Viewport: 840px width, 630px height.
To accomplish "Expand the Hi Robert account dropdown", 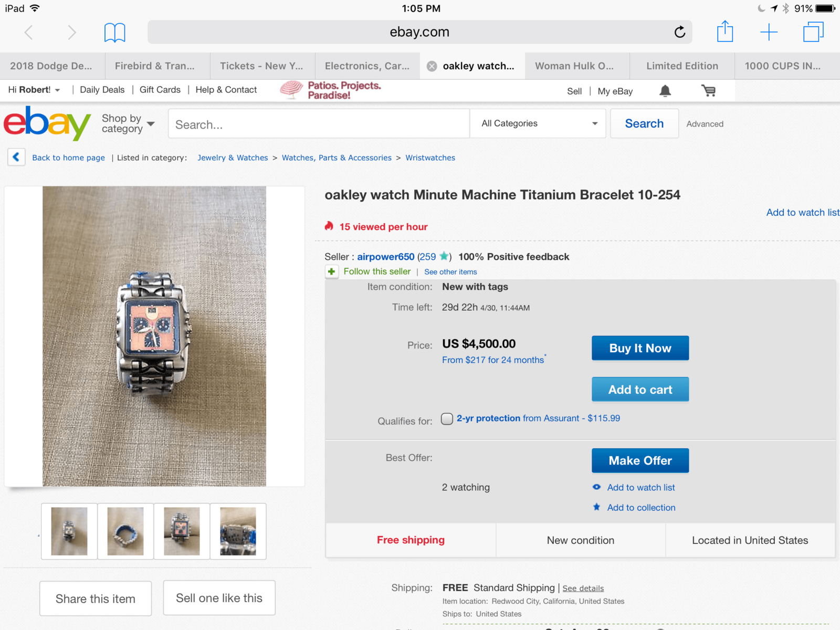I will [x=34, y=90].
